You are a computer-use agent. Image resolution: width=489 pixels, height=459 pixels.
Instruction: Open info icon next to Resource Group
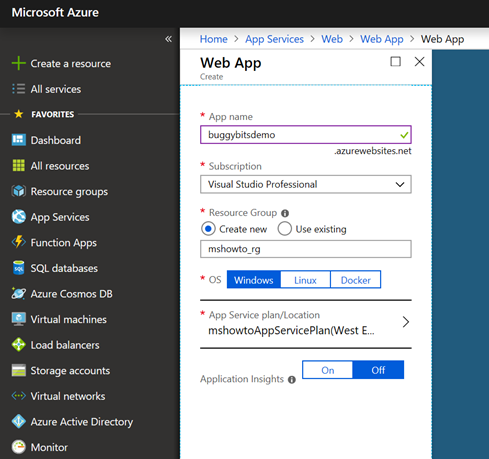point(285,213)
